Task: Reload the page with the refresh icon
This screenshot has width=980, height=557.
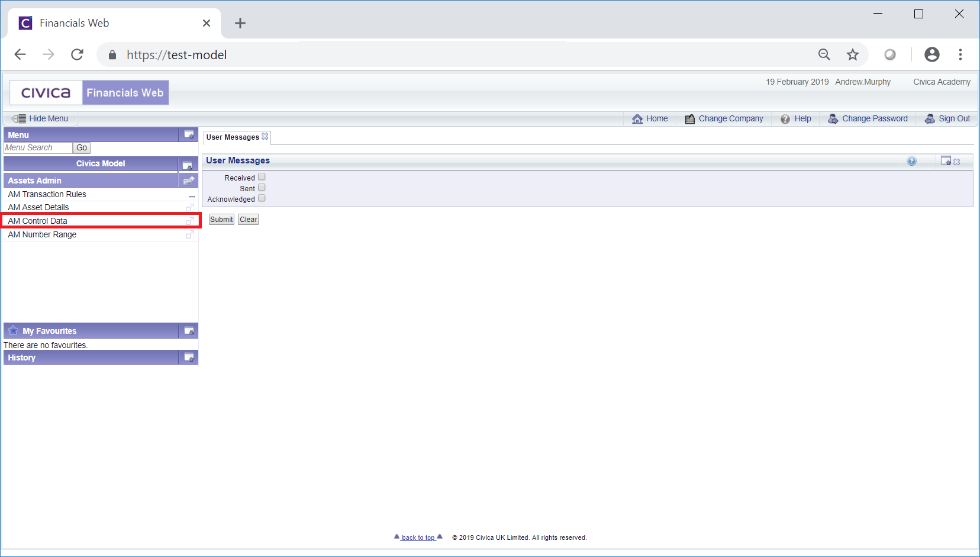Action: tap(77, 54)
